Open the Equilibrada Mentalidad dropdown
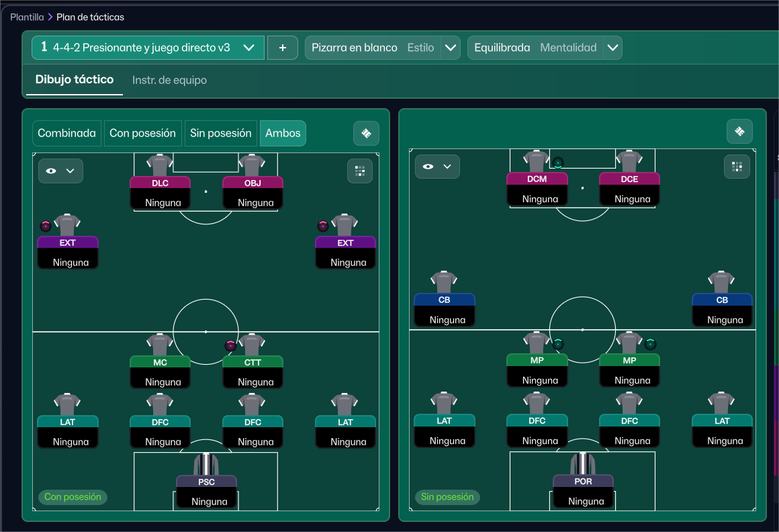779x532 pixels. [x=612, y=48]
